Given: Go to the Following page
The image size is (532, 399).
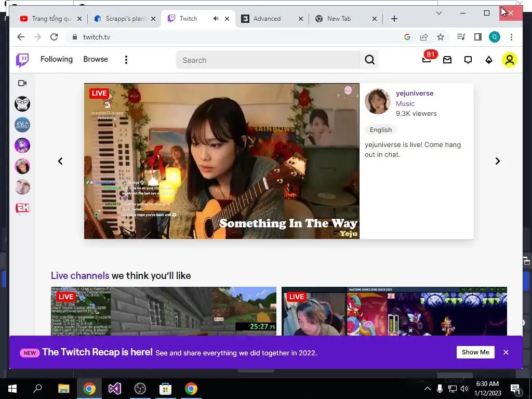Looking at the screenshot, I should [x=57, y=59].
